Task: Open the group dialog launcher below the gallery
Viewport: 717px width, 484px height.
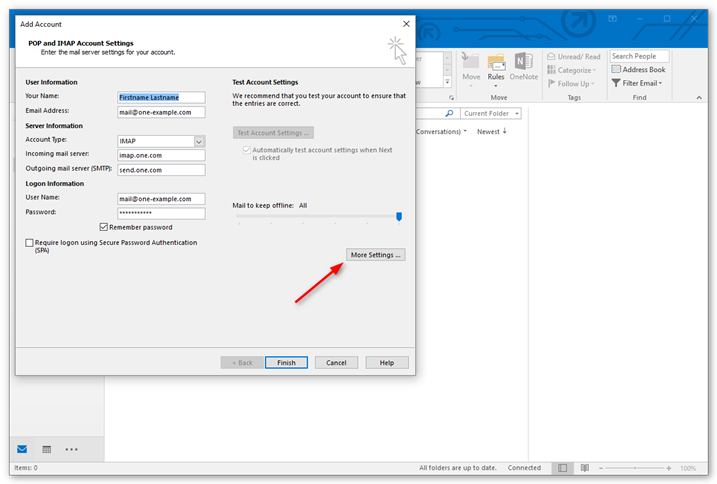Action: pyautogui.click(x=451, y=97)
